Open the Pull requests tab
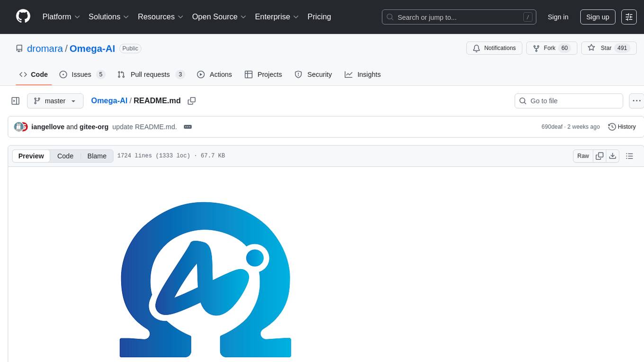Screen dimensions: 644x362 (151, 74)
